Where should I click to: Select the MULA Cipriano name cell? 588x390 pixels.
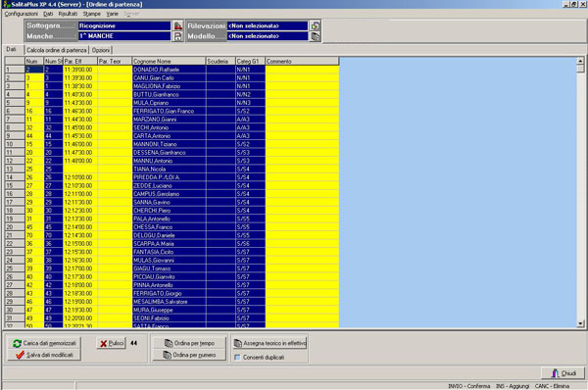169,103
